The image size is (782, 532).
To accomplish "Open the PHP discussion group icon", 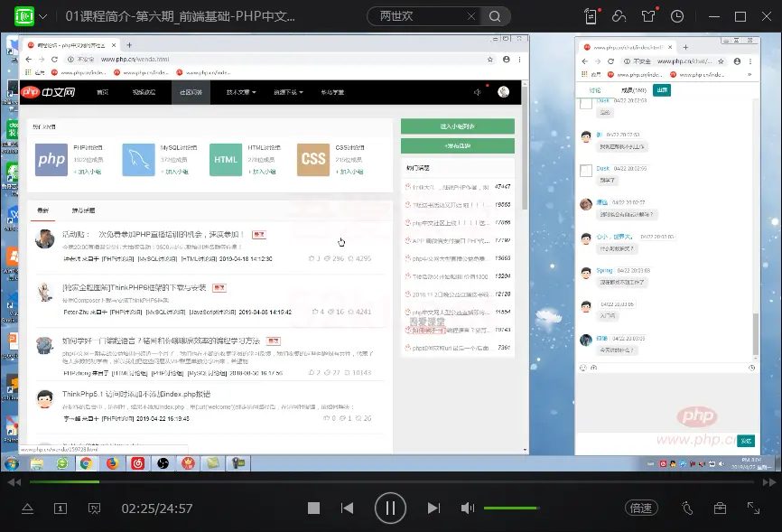I will click(x=51, y=160).
